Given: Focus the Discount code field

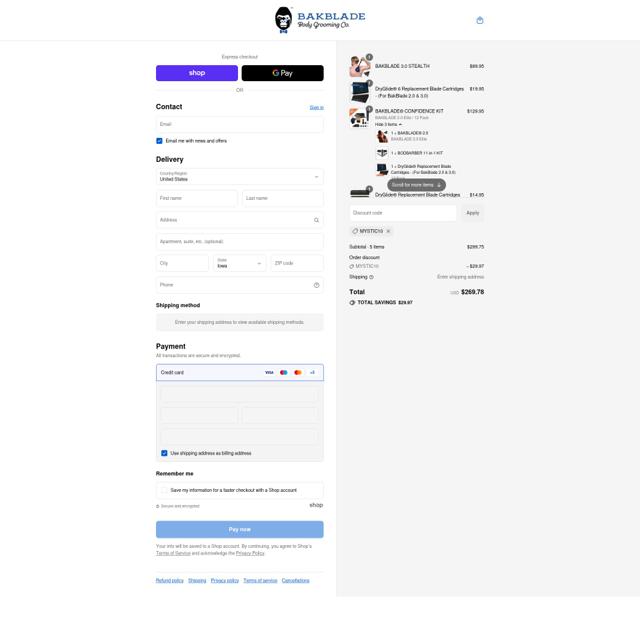Looking at the screenshot, I should pos(403,213).
